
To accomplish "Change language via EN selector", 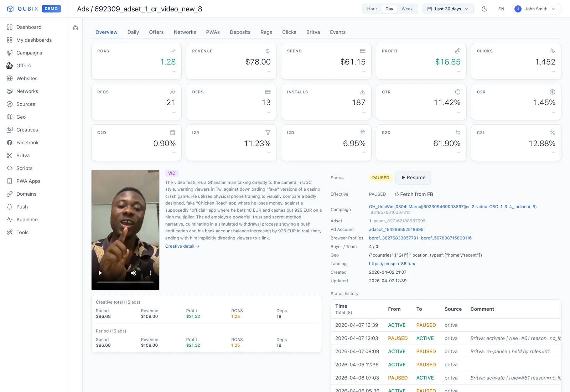I will 501,9.
